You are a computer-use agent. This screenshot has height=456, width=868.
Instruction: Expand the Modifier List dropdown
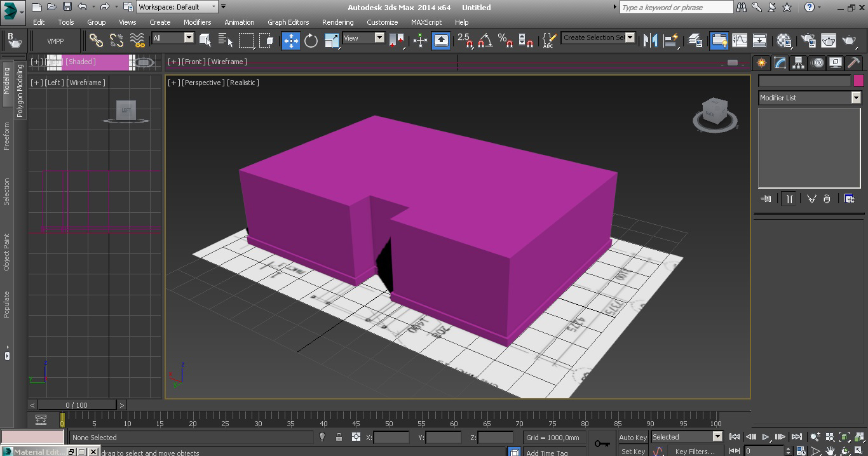pos(855,98)
